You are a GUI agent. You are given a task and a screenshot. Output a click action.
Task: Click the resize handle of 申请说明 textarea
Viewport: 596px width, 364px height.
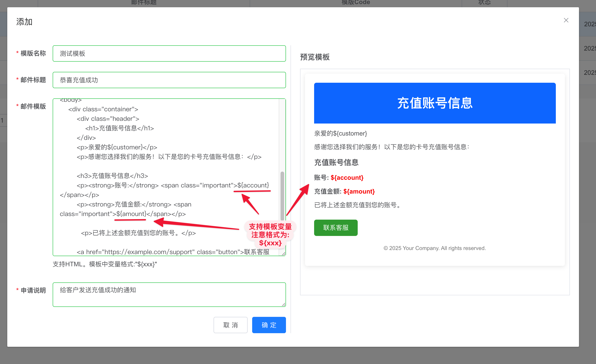pos(283,304)
